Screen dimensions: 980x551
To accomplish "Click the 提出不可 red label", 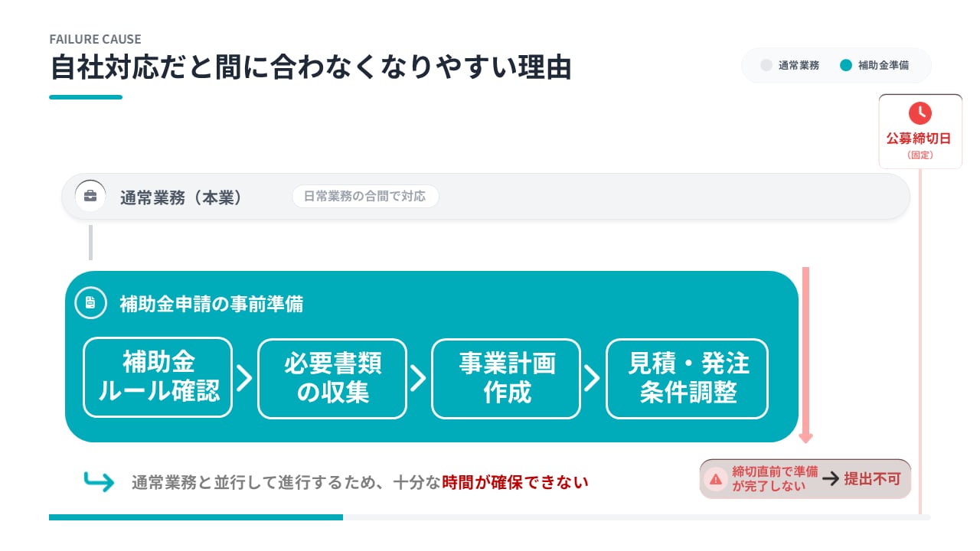I will (872, 479).
